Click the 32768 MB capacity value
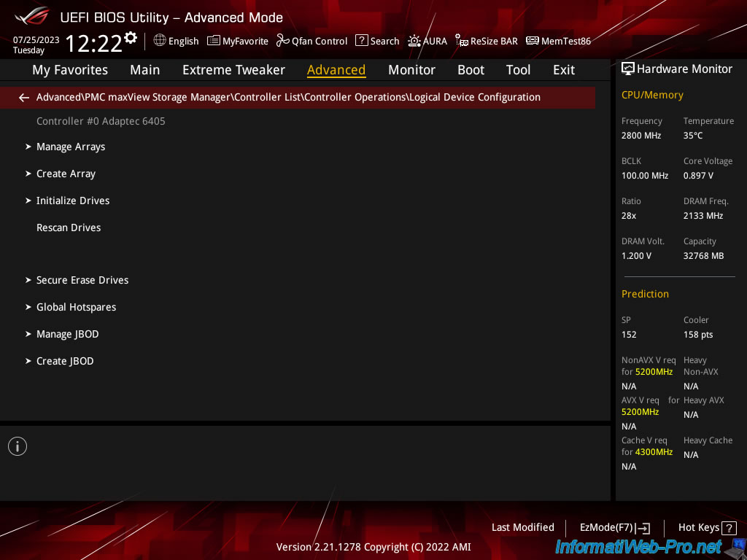The image size is (747, 560). [704, 256]
